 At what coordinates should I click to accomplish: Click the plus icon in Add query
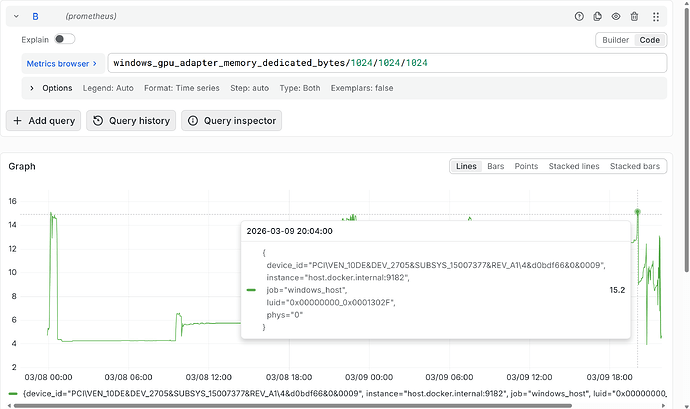tap(17, 121)
